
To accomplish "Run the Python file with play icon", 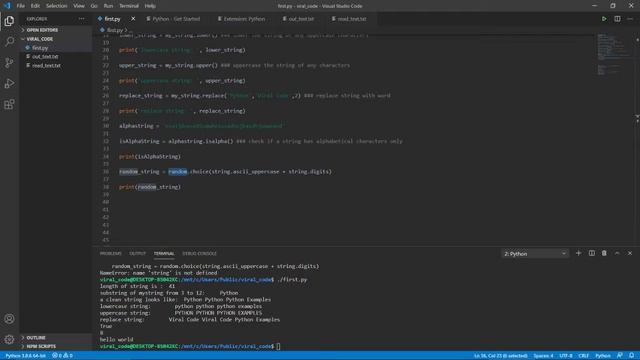I will point(604,19).
